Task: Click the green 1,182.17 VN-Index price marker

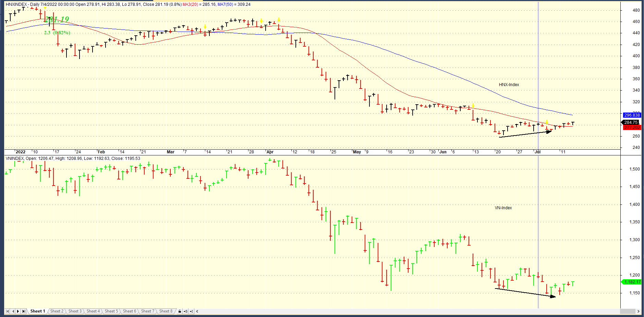Action: point(632,282)
